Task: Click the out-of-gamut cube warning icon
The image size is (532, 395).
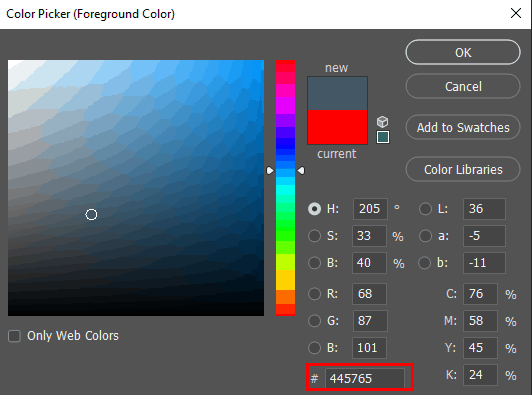Action: (x=382, y=121)
